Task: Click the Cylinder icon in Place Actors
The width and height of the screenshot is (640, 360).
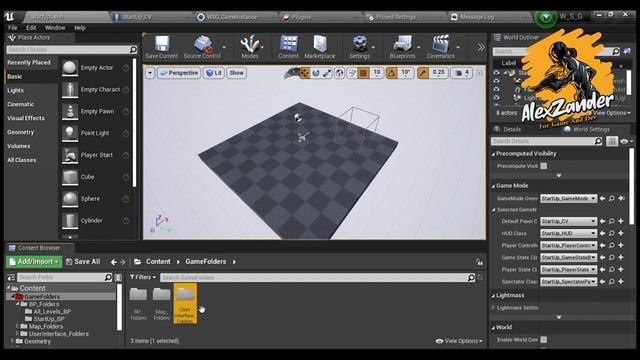Action: 70,220
